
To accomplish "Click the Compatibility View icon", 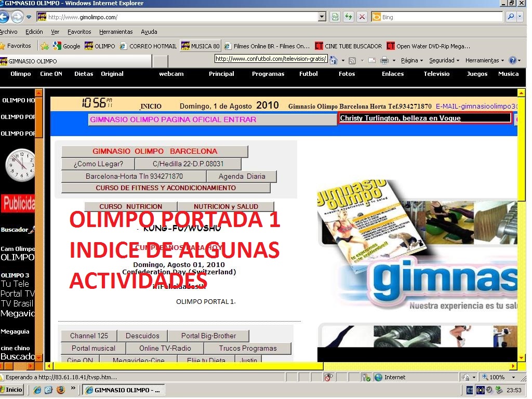I will coord(336,17).
